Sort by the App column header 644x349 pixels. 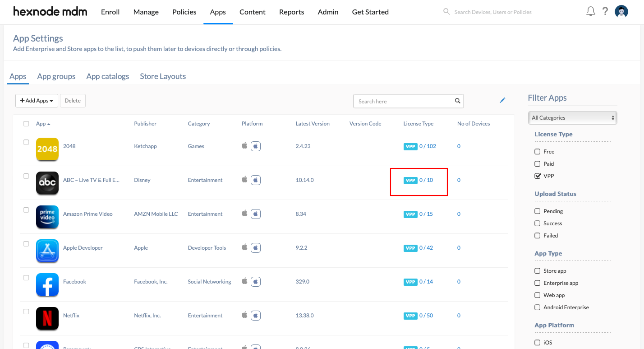click(x=43, y=124)
